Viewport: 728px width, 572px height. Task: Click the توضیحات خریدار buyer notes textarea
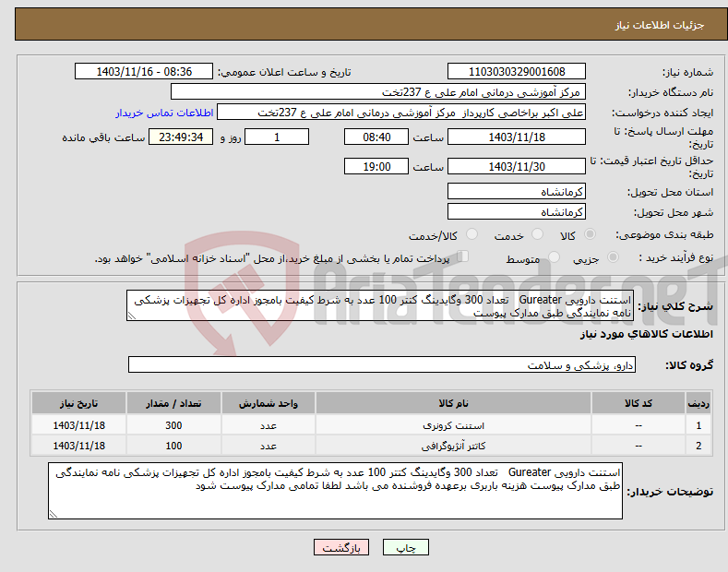coord(335,491)
